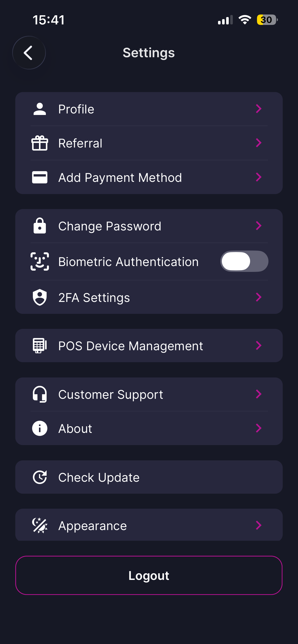Toggle the Biometric Authentication switch
This screenshot has width=298, height=644.
[244, 261]
